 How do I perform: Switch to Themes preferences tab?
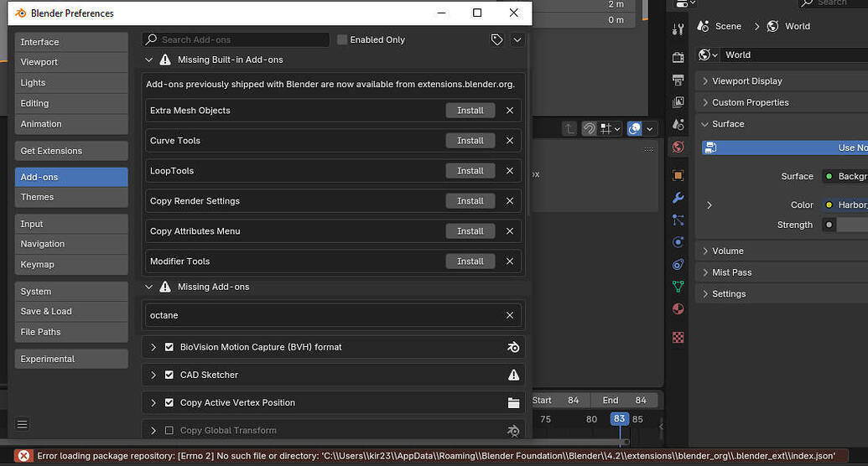[71, 197]
